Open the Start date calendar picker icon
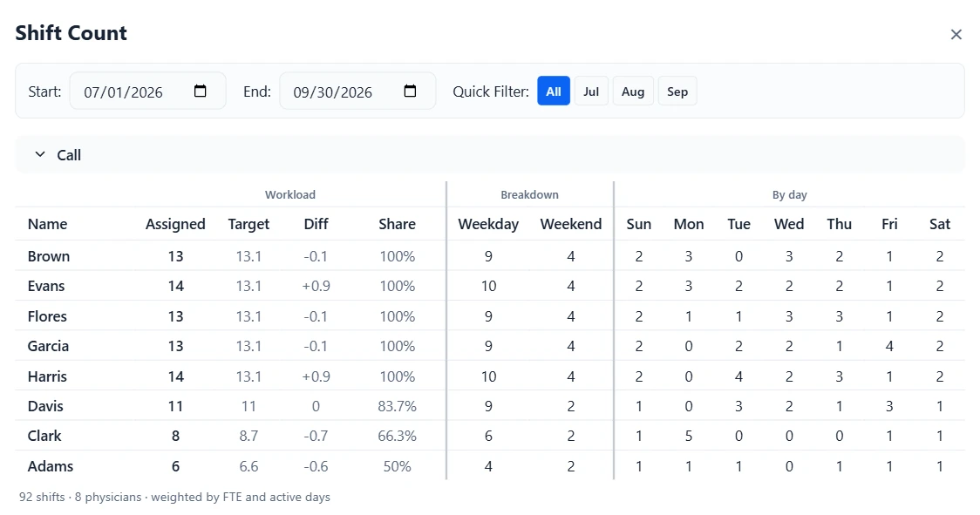Screen dimensions: 980x515 tap(200, 91)
